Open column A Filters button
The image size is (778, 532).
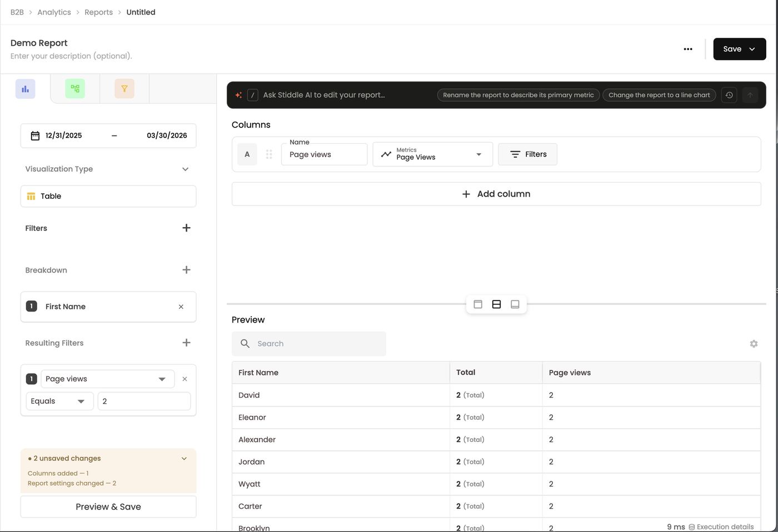tap(527, 154)
